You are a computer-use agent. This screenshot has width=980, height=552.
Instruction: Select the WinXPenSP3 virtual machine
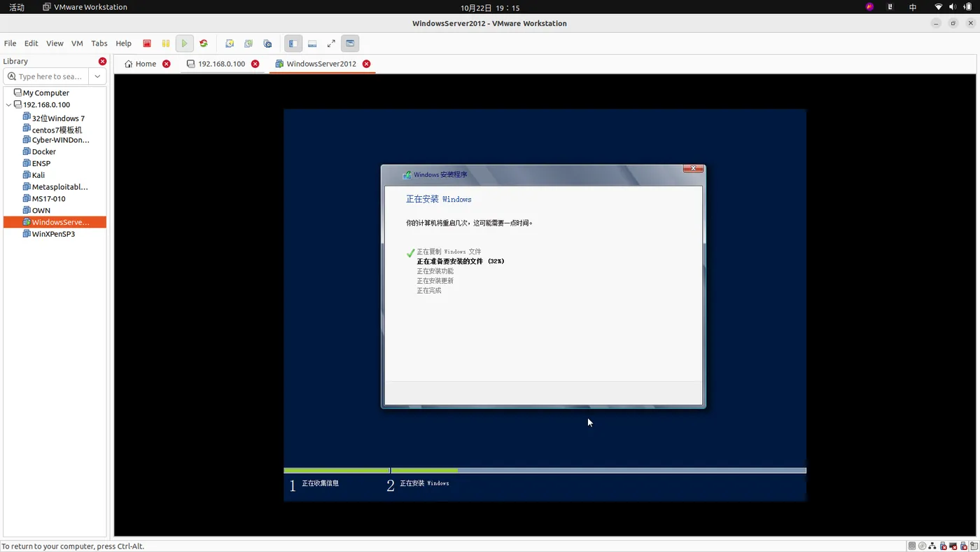49,234
